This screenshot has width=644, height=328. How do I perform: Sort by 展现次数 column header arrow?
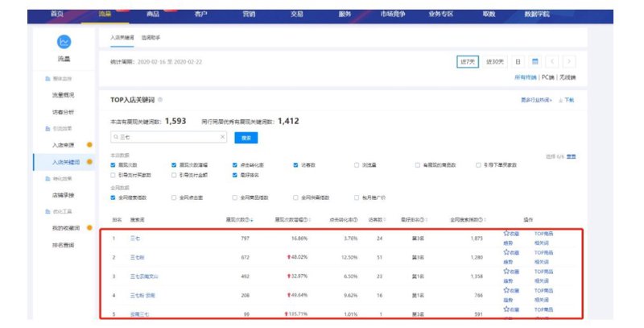point(252,220)
